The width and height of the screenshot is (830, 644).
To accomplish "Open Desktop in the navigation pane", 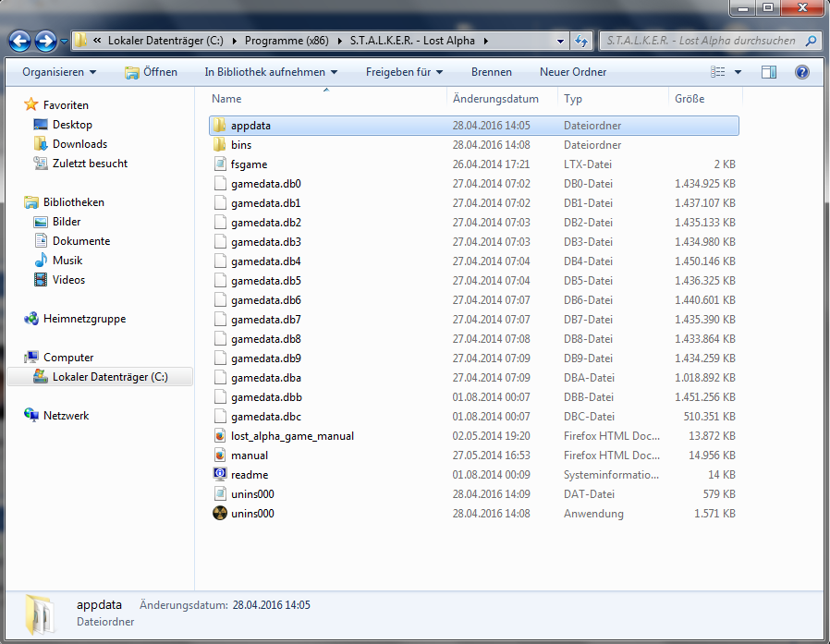I will (x=72, y=125).
